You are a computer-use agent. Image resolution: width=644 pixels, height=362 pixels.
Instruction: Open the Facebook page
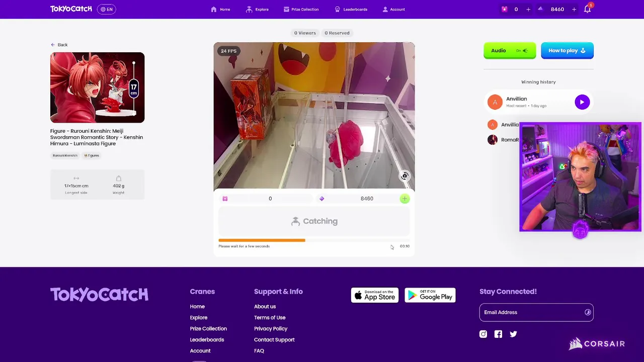pos(498,334)
